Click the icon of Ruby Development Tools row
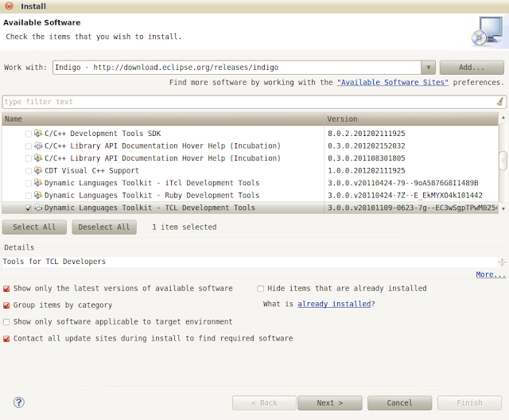This screenshot has height=420, width=509. pos(38,195)
